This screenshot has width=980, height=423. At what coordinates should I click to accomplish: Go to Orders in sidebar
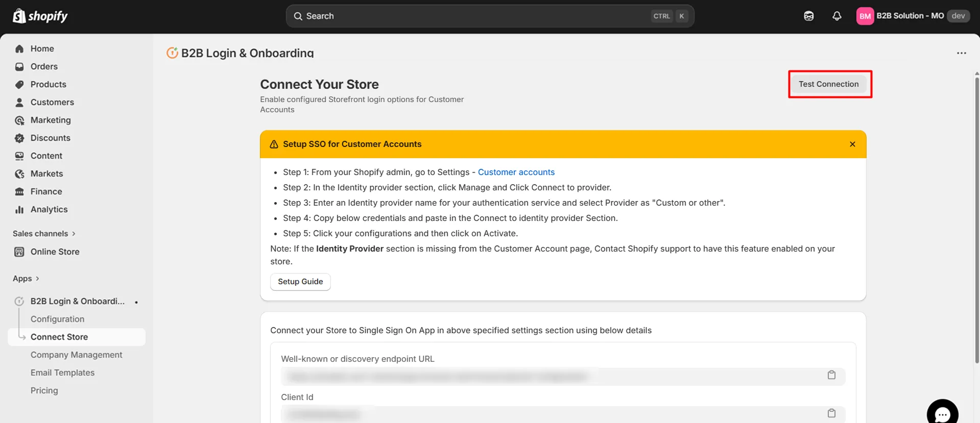click(44, 67)
